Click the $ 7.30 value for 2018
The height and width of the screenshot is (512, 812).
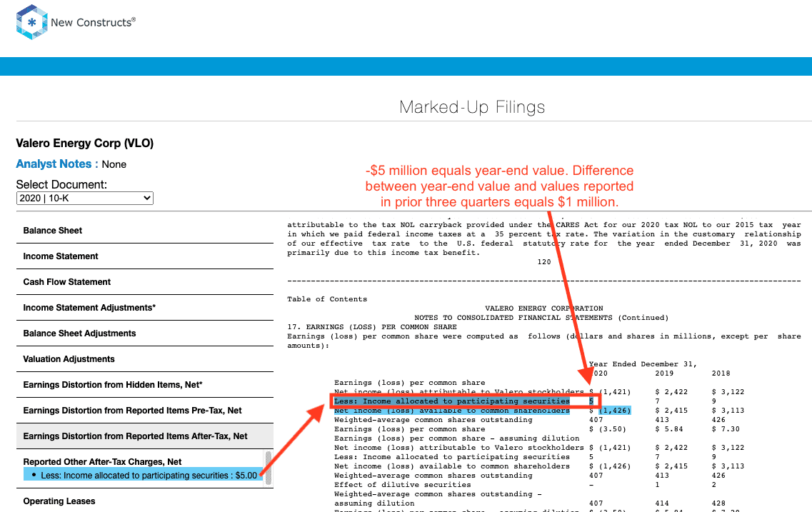pos(726,429)
